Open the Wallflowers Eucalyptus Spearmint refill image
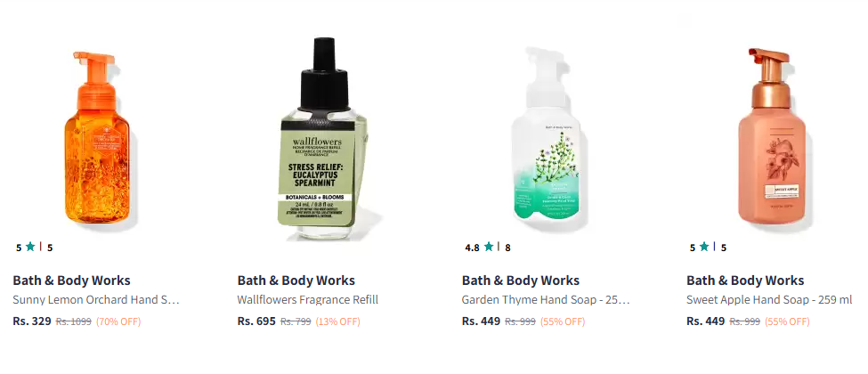 pos(322,139)
